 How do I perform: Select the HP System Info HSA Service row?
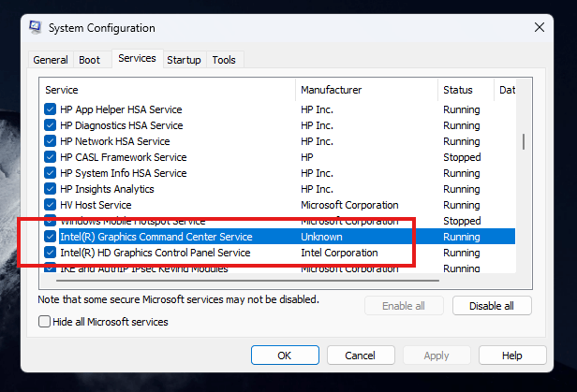click(278, 173)
